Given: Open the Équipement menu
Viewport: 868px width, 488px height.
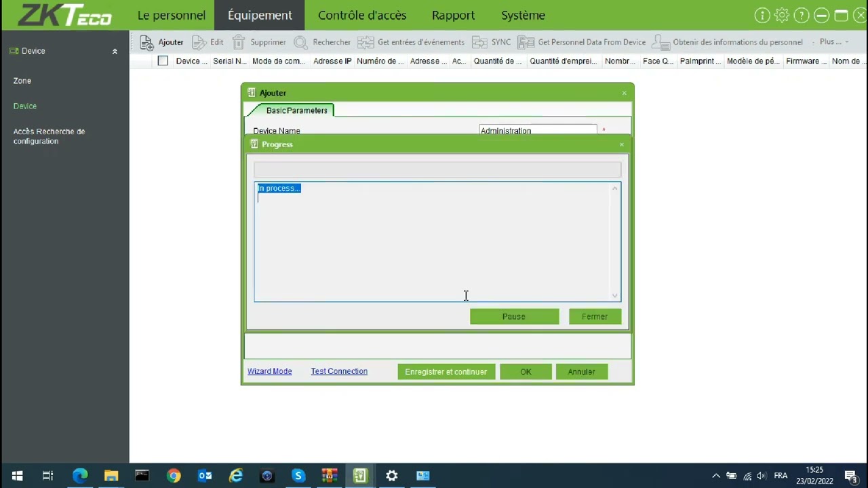Looking at the screenshot, I should click(x=260, y=15).
